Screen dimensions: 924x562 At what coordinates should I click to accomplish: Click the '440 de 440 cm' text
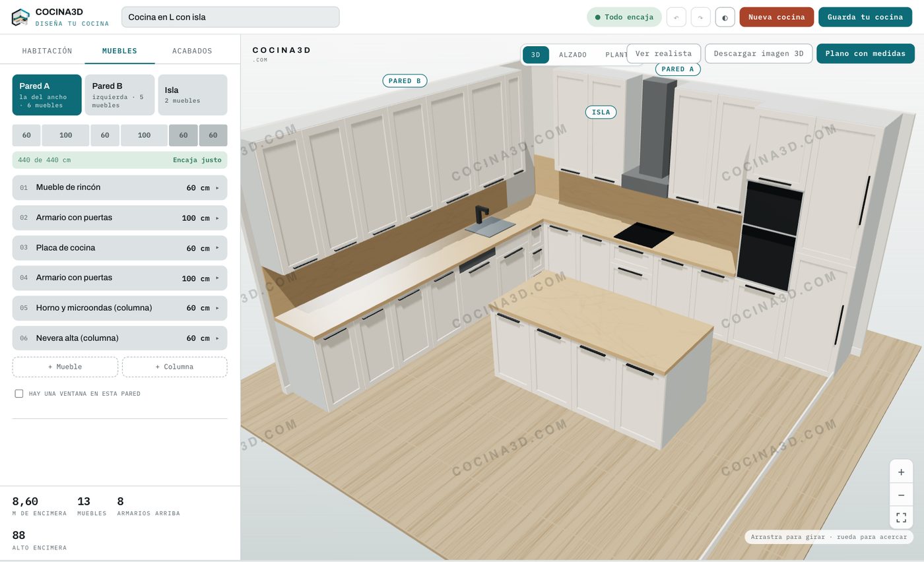tap(44, 160)
